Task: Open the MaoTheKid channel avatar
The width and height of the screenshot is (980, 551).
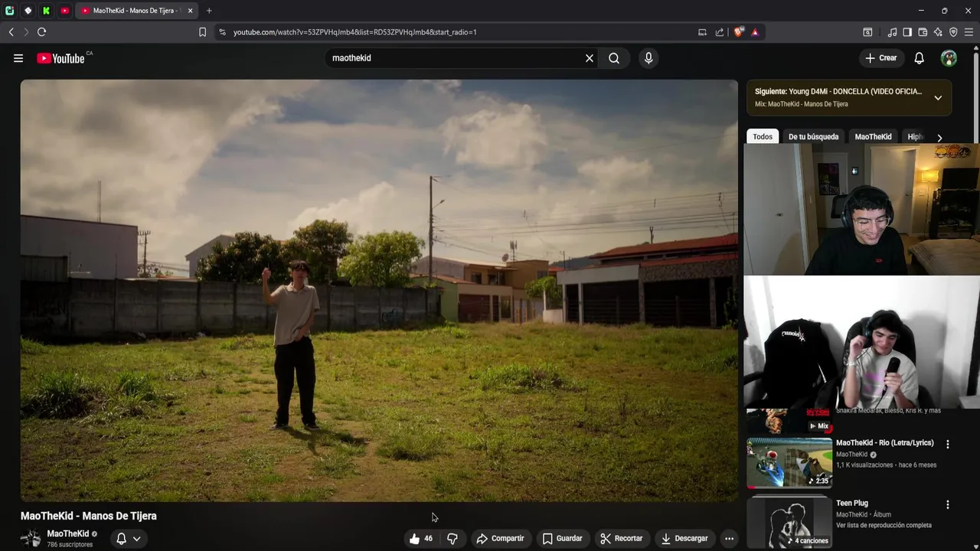Action: 31,539
